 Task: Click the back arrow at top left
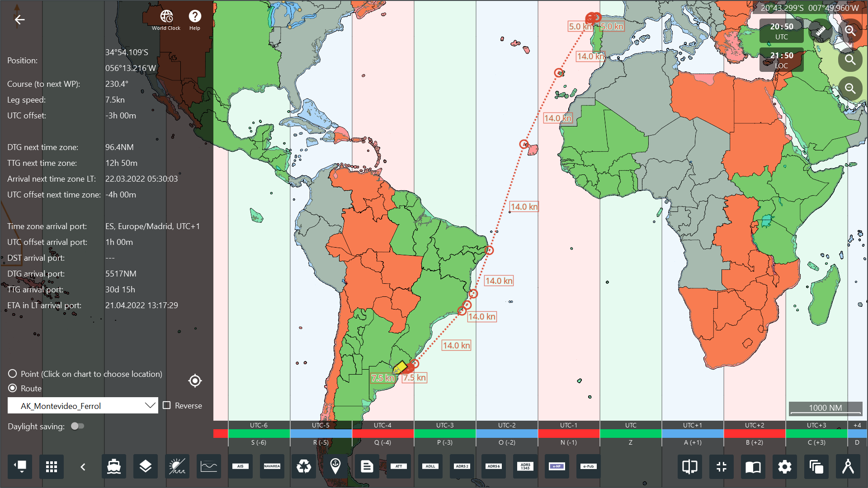tap(19, 19)
